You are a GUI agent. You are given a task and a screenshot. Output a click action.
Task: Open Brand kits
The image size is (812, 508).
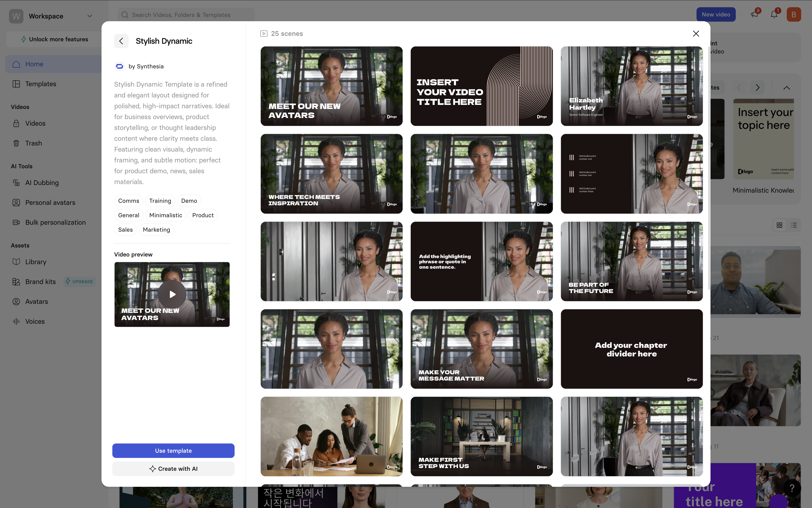(x=40, y=282)
